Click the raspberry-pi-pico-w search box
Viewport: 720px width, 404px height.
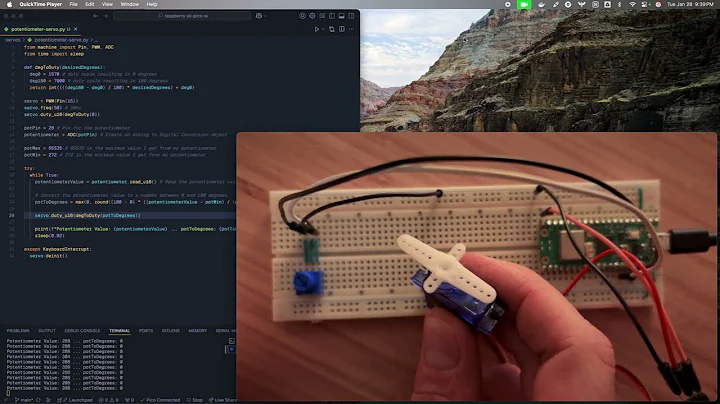pyautogui.click(x=182, y=16)
